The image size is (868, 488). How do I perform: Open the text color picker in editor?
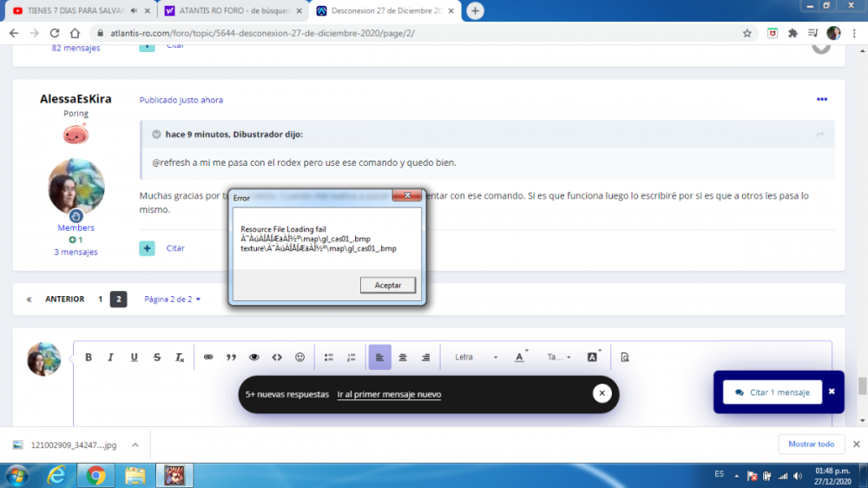[x=521, y=357]
